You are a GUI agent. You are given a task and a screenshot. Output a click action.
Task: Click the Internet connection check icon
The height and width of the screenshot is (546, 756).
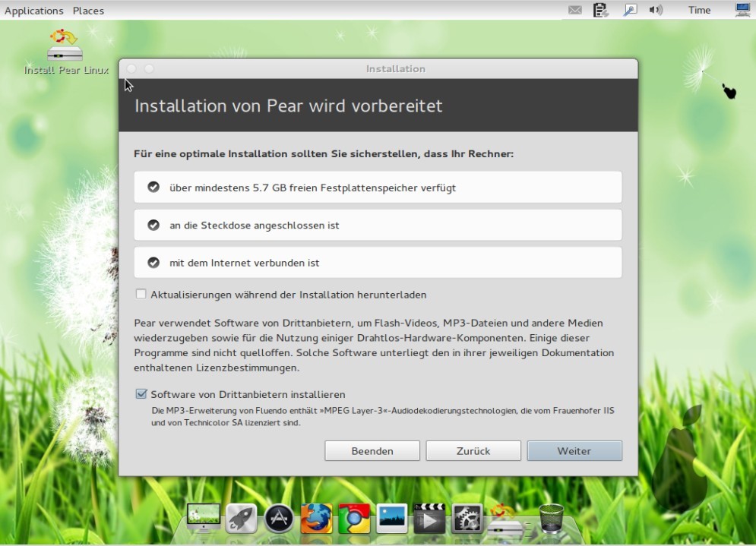[153, 263]
